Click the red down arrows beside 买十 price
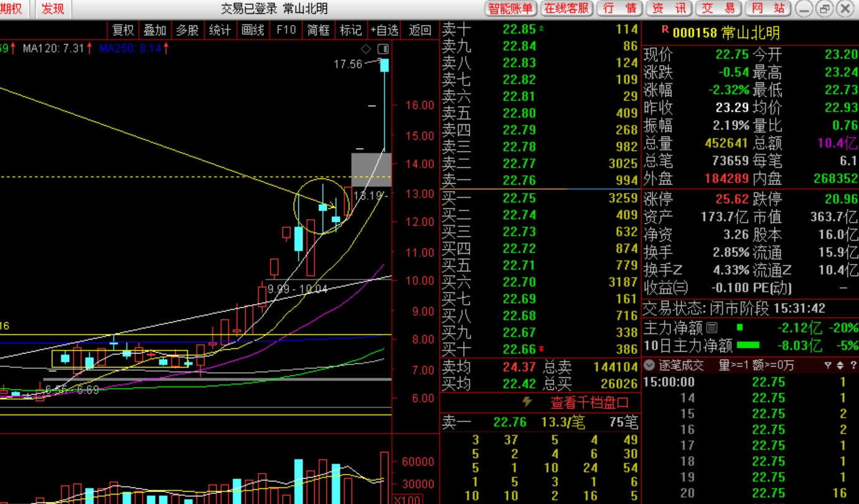The image size is (859, 504). click(540, 349)
